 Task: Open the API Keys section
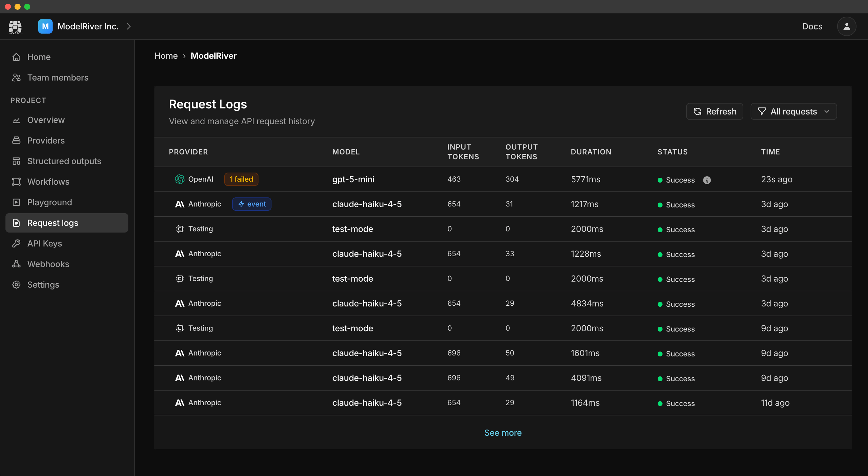44,243
